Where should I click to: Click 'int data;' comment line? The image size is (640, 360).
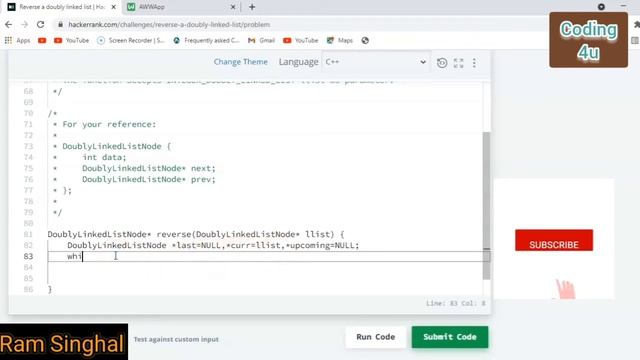[x=104, y=157]
